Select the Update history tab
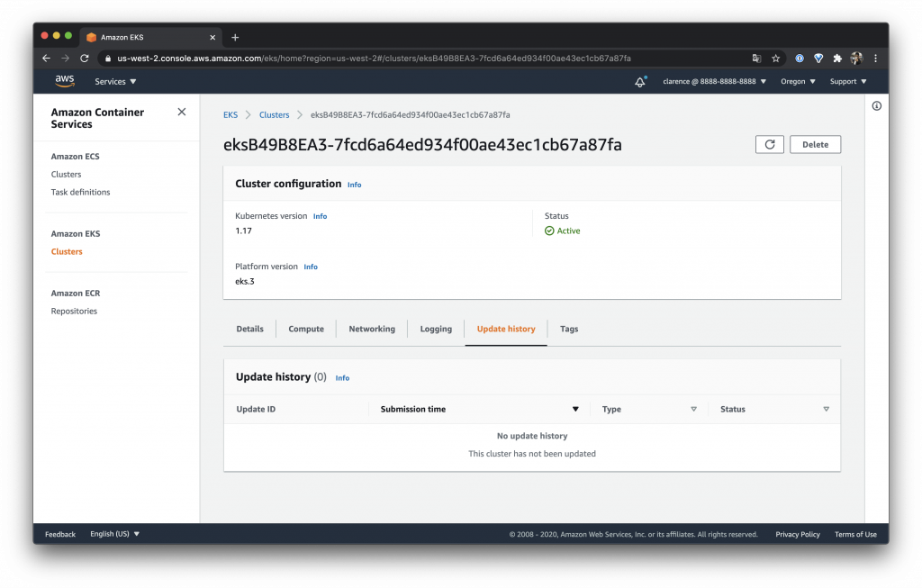The image size is (922, 588). [506, 329]
